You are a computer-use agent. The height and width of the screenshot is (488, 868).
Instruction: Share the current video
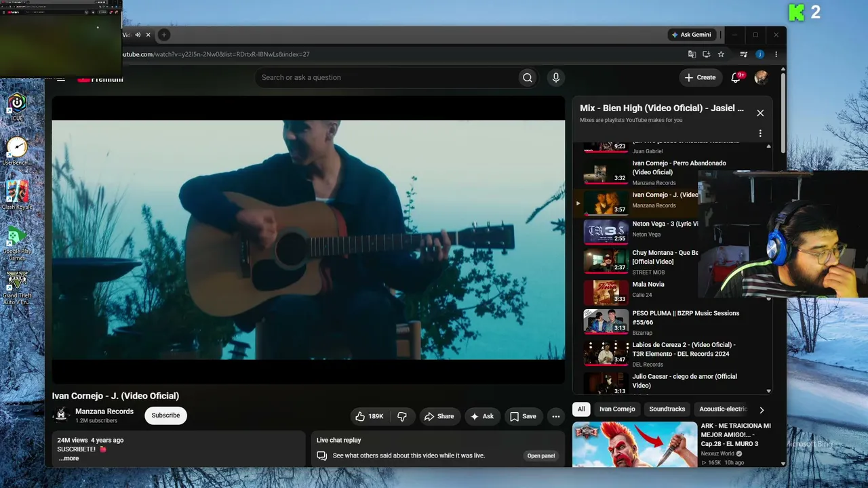(439, 417)
